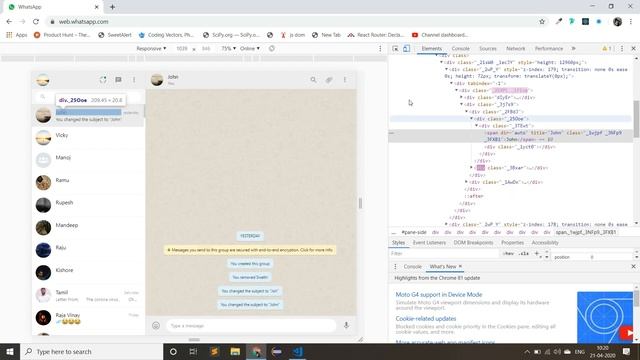640x360 pixels.
Task: Click the #pane-side breadcrumb item
Action: tap(414, 232)
